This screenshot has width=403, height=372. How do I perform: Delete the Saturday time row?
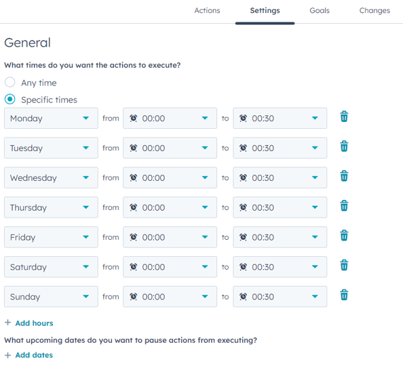(x=344, y=265)
